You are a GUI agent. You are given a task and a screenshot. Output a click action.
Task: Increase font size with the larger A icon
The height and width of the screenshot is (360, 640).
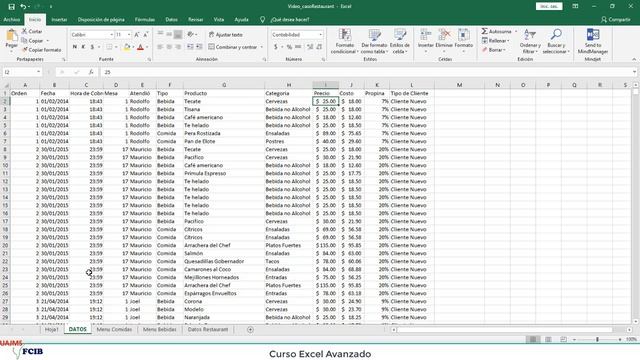[x=137, y=35]
